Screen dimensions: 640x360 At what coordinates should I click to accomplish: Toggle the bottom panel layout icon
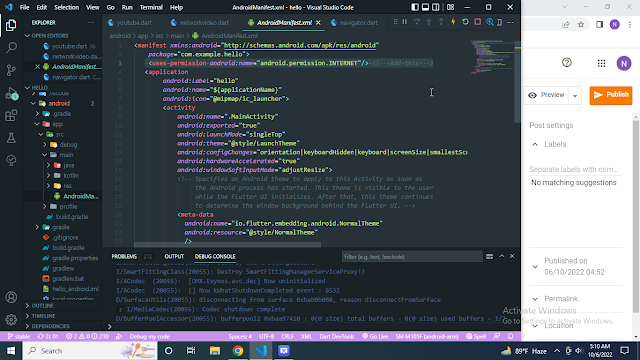pyautogui.click(x=425, y=7)
